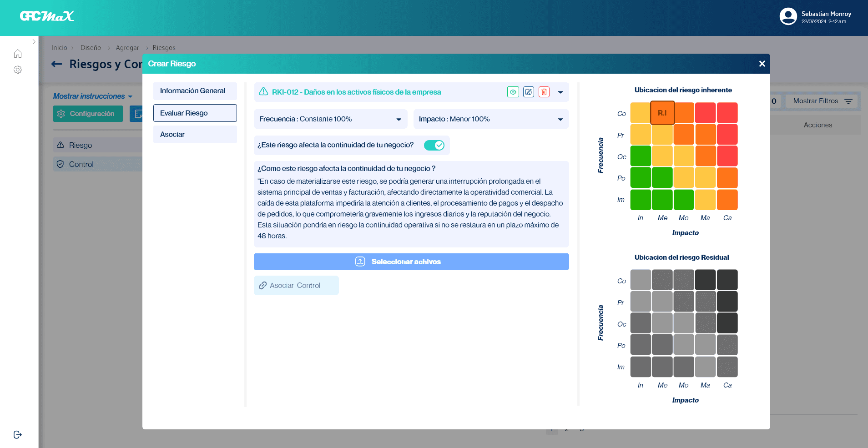Disable the business continuity toggle
868x448 pixels.
(x=434, y=145)
